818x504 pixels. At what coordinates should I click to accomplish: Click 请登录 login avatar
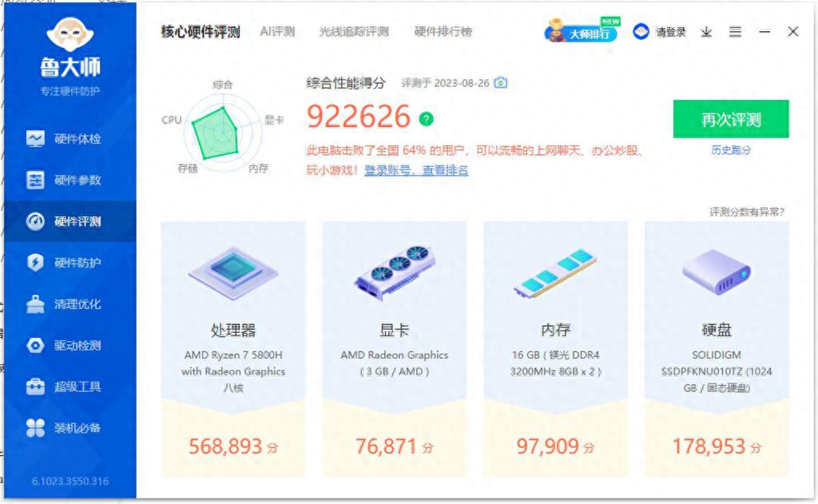tap(659, 32)
